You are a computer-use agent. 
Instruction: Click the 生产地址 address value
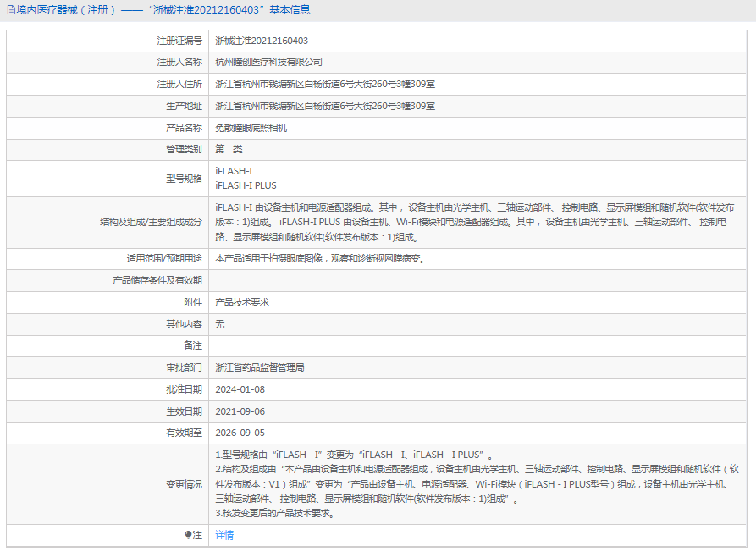pos(325,106)
